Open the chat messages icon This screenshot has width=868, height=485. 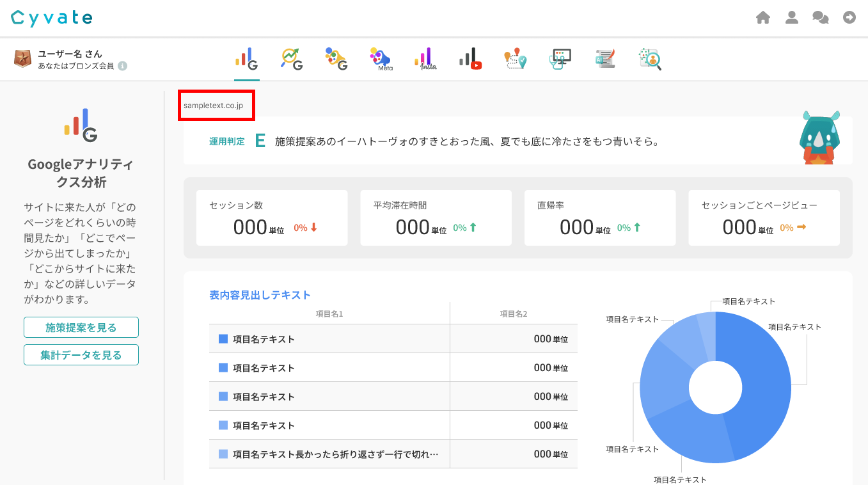(821, 18)
